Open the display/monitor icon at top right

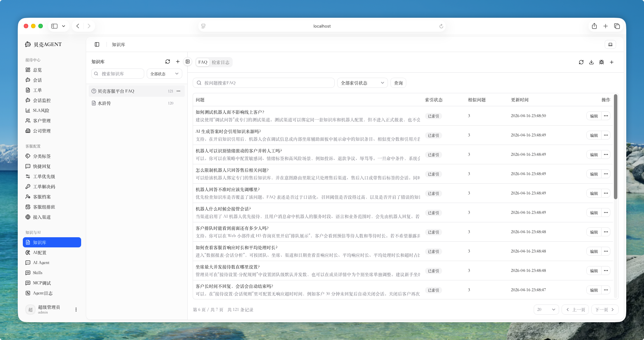click(x=610, y=44)
